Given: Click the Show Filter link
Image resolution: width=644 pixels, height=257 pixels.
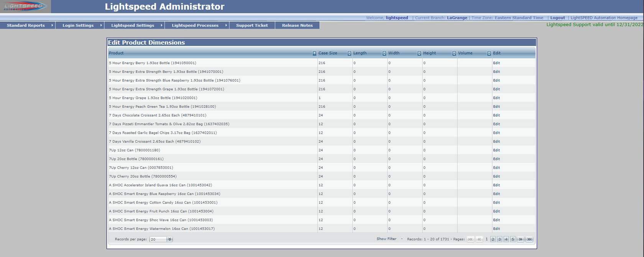Looking at the screenshot, I should pos(386,239).
